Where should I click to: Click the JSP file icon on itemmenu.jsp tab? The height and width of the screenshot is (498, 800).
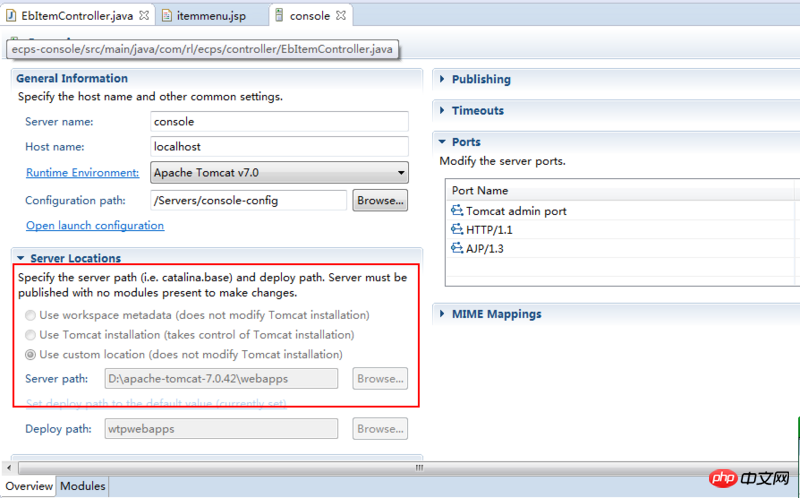(168, 16)
